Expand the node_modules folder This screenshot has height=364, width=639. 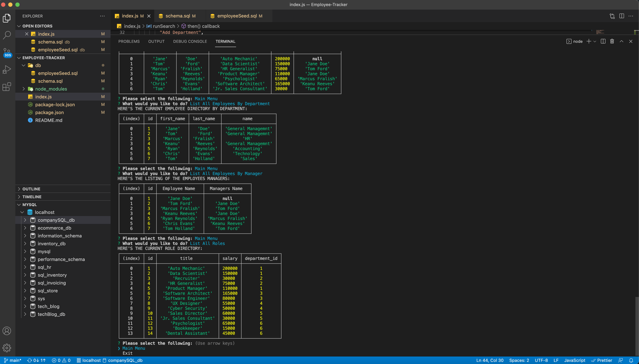coord(24,89)
